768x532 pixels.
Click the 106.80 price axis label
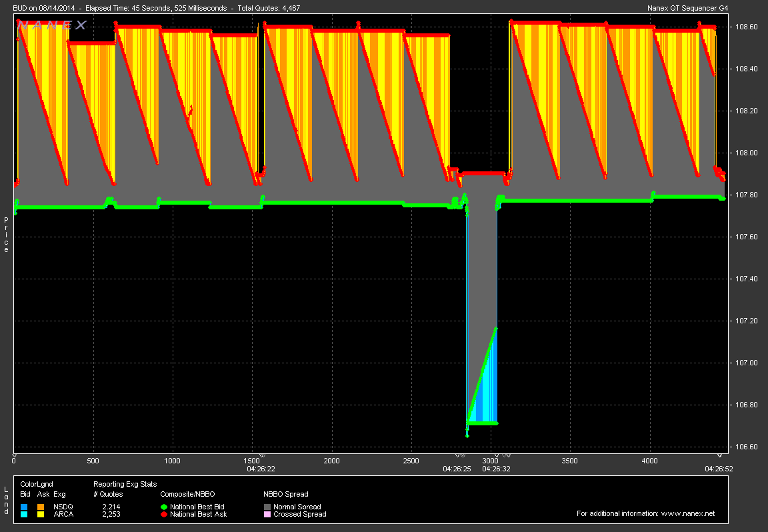tap(747, 405)
